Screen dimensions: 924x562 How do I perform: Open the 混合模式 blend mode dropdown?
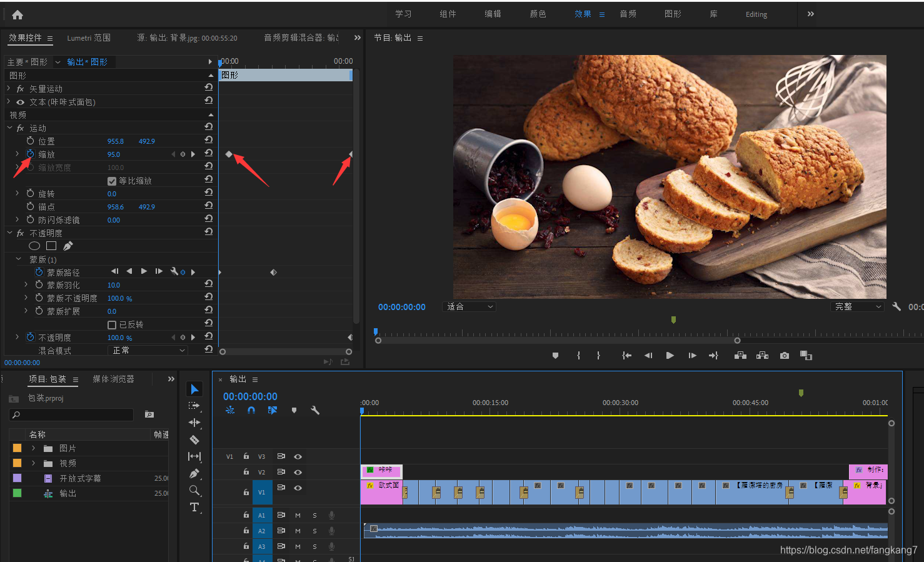(148, 351)
